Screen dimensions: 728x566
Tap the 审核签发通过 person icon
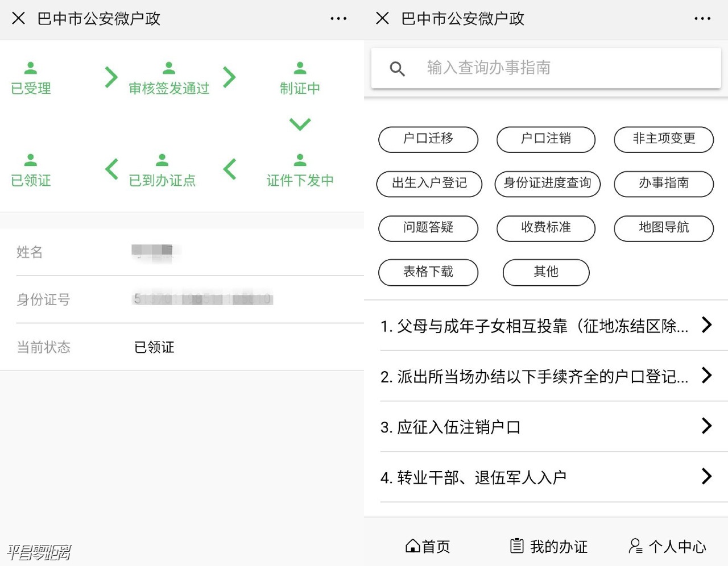(169, 68)
